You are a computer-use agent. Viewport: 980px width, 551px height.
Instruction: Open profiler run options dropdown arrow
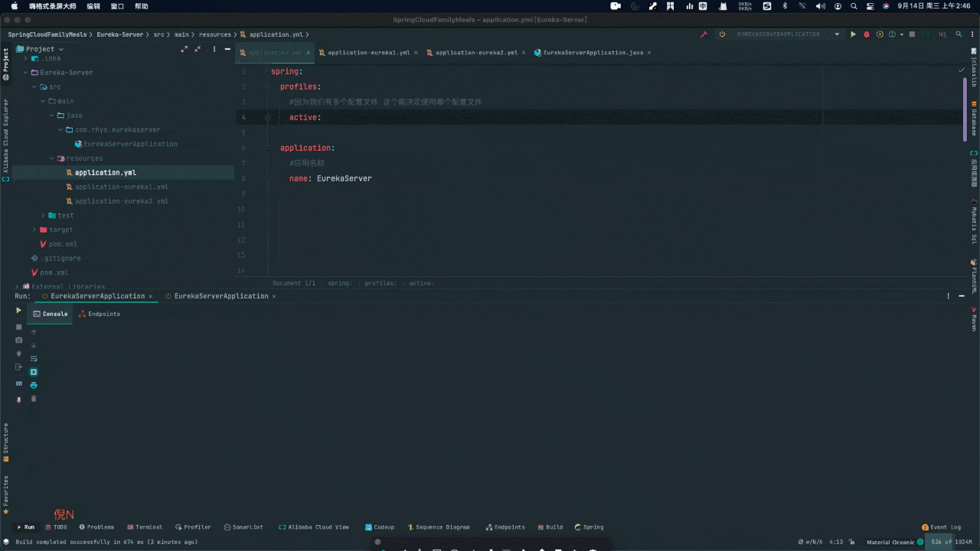click(901, 34)
